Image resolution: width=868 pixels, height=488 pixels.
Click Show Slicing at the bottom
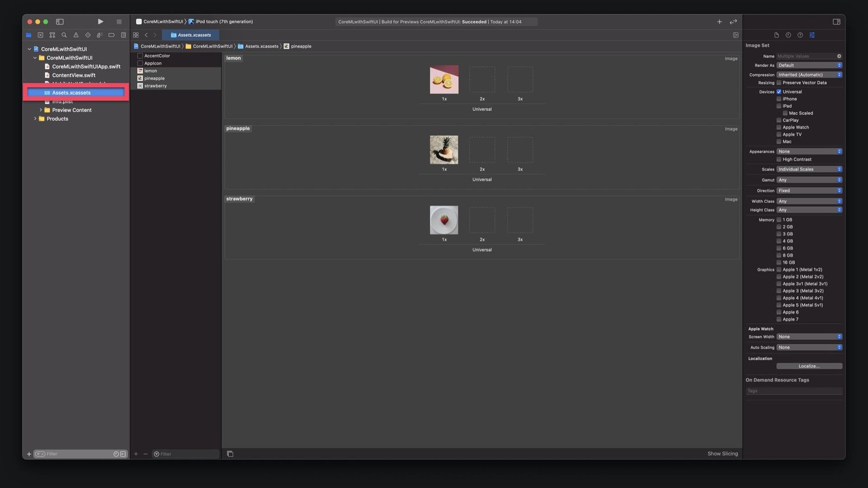[x=722, y=453]
